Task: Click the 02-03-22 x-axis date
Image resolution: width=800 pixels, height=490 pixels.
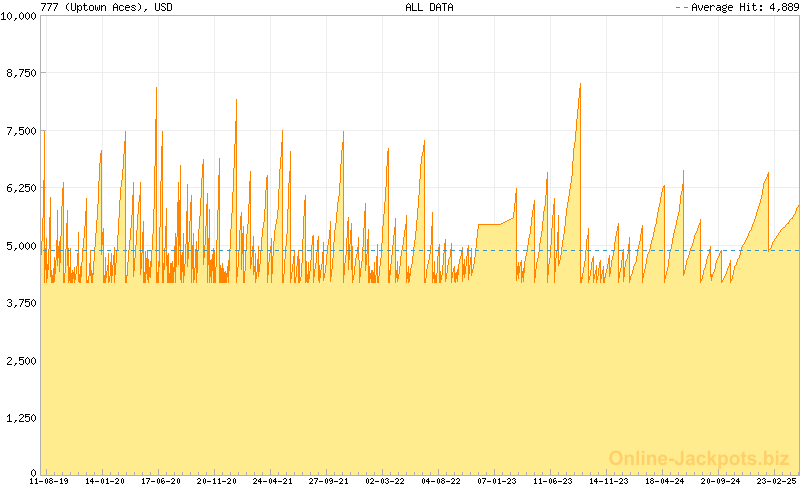Action: 385,481
